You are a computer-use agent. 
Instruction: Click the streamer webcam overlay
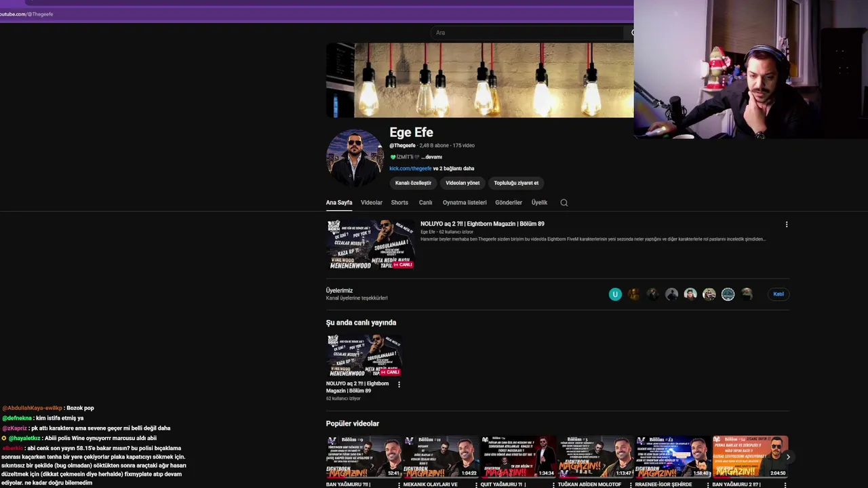751,69
